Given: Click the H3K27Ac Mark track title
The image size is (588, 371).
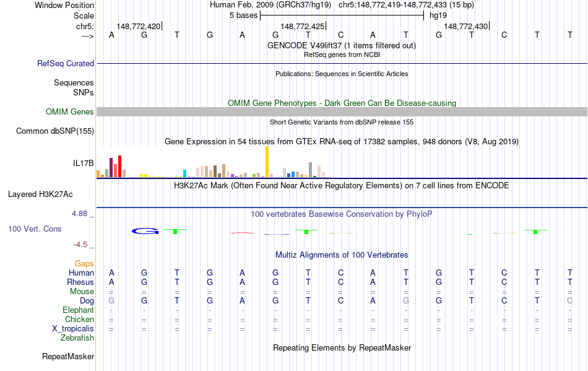Looking at the screenshot, I should tap(342, 185).
